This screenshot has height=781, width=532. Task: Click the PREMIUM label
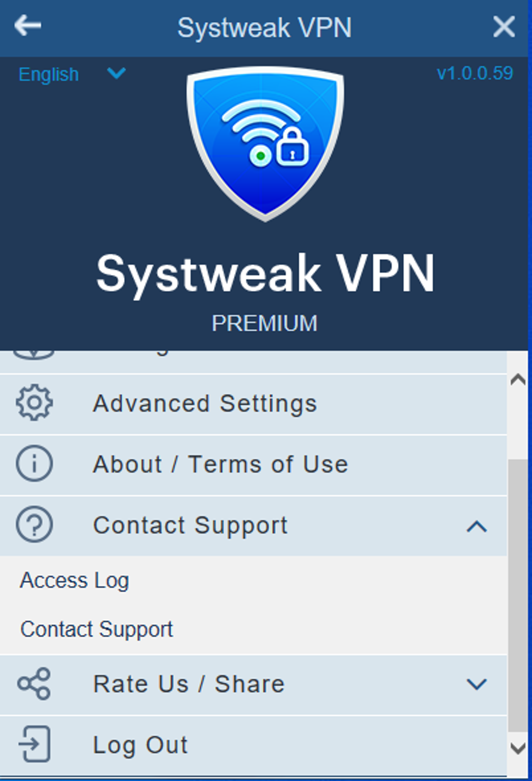[265, 323]
